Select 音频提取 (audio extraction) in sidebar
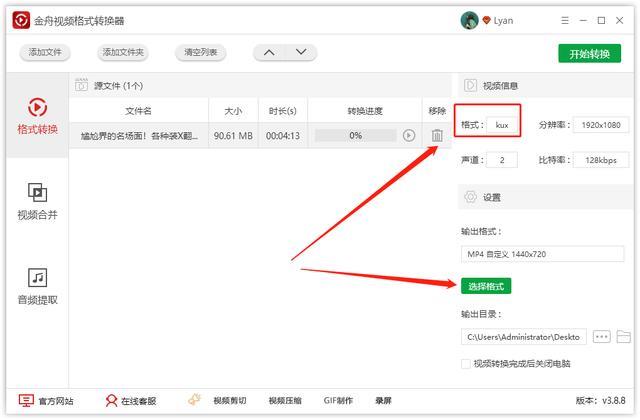The width and height of the screenshot is (640, 420). [x=37, y=286]
